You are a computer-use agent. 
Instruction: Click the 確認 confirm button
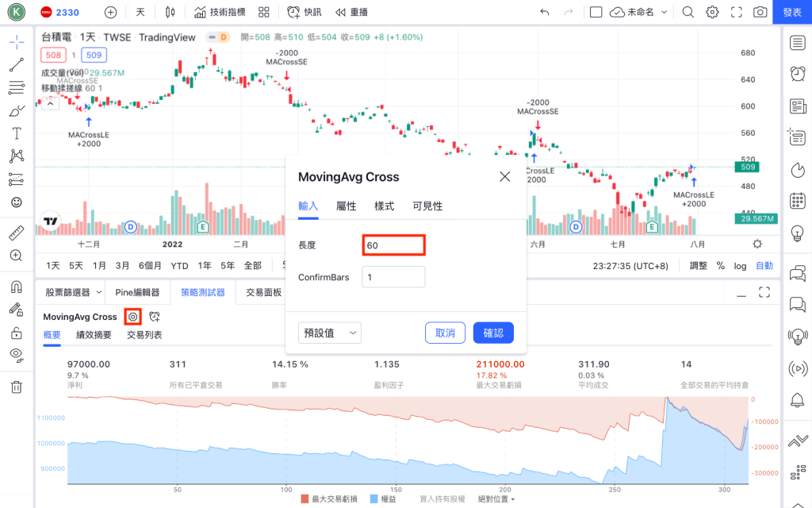[x=493, y=333]
